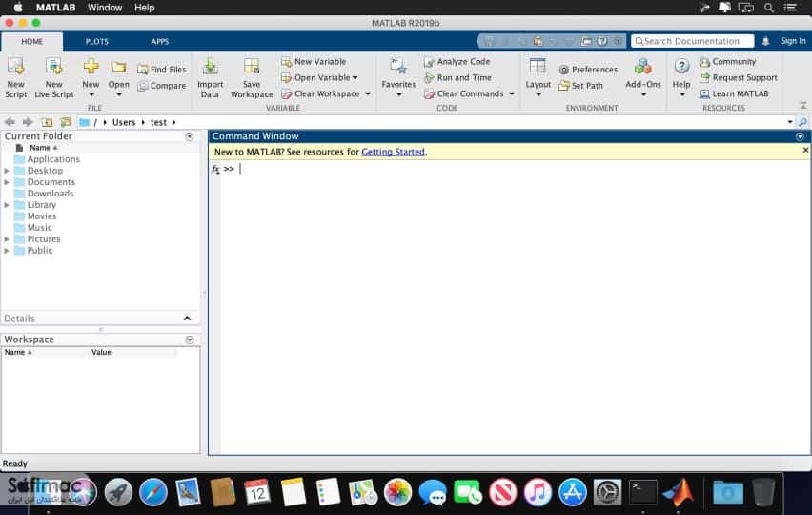Open the Help button
Screen dimensions: 812x515
pyautogui.click(x=681, y=77)
